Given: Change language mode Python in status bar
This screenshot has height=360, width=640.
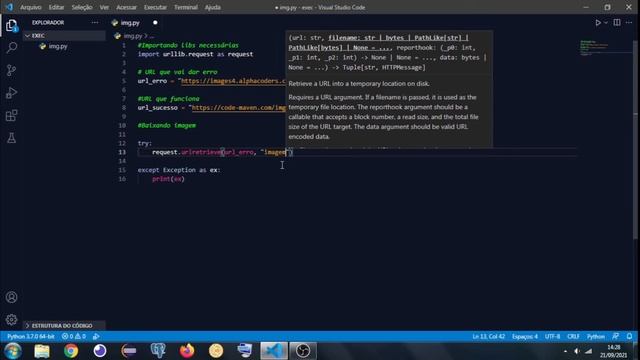Looking at the screenshot, I should [x=596, y=336].
